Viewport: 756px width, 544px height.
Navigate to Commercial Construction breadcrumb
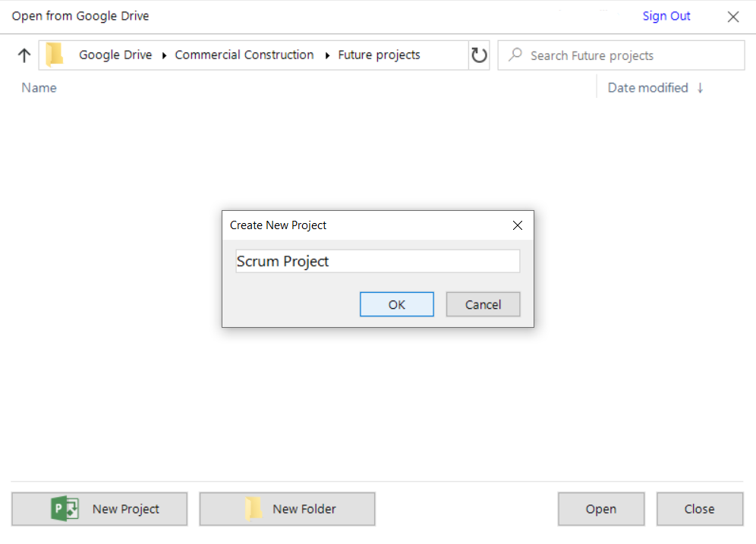pyautogui.click(x=244, y=55)
